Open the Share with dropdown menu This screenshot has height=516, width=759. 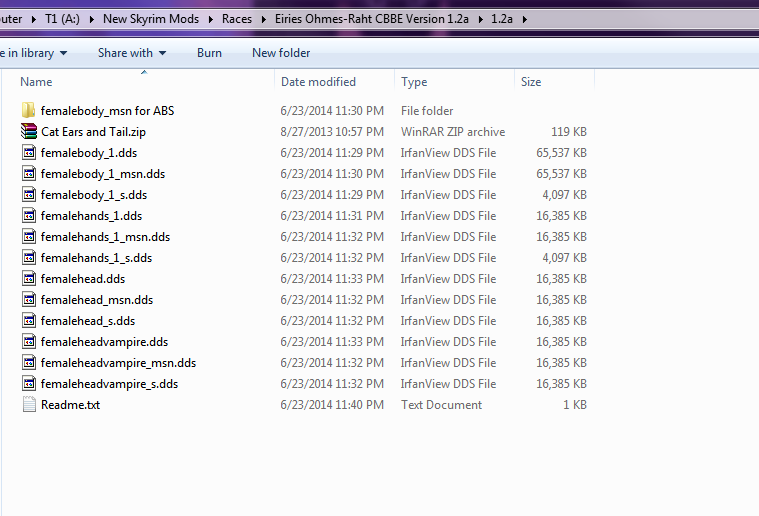[x=132, y=53]
